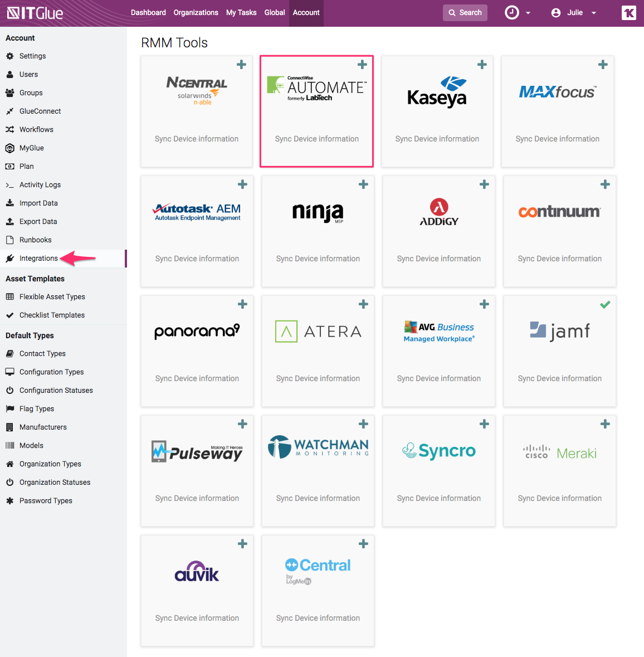Click plus icon on Cisco Meraki card
This screenshot has height=657, width=644.
tap(605, 424)
